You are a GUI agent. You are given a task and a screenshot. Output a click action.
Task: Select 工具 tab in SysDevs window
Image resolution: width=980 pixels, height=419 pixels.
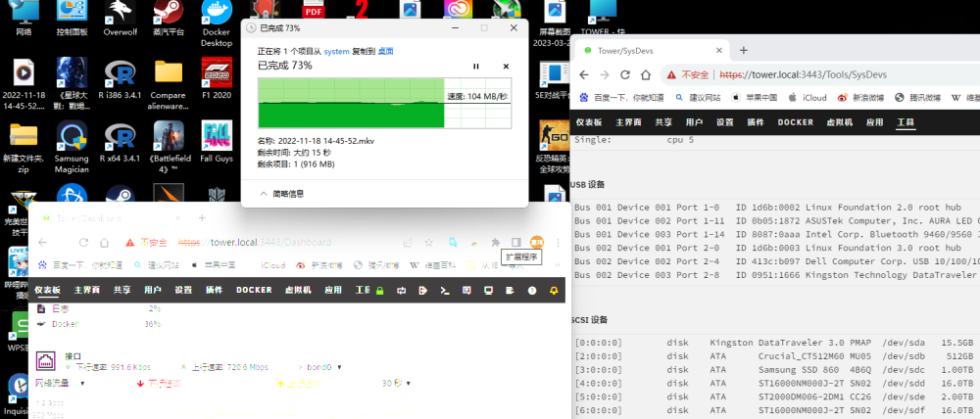tap(906, 122)
